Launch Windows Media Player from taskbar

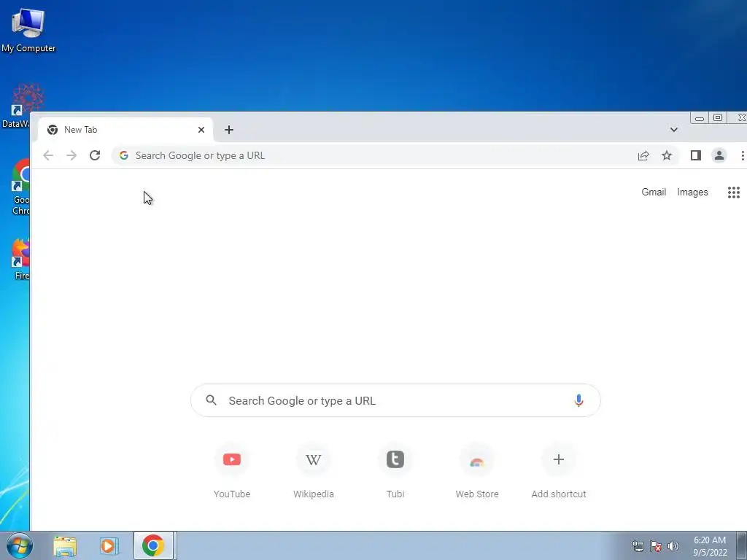[x=109, y=545]
